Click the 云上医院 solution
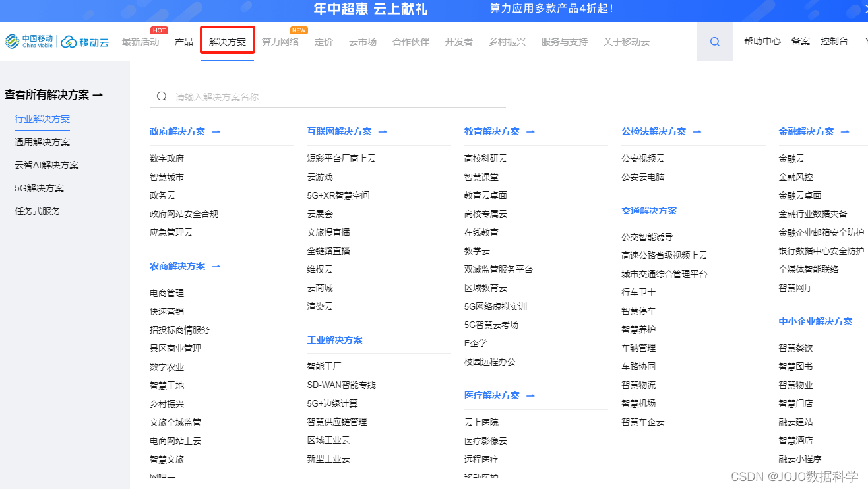868x489 pixels. [481, 423]
